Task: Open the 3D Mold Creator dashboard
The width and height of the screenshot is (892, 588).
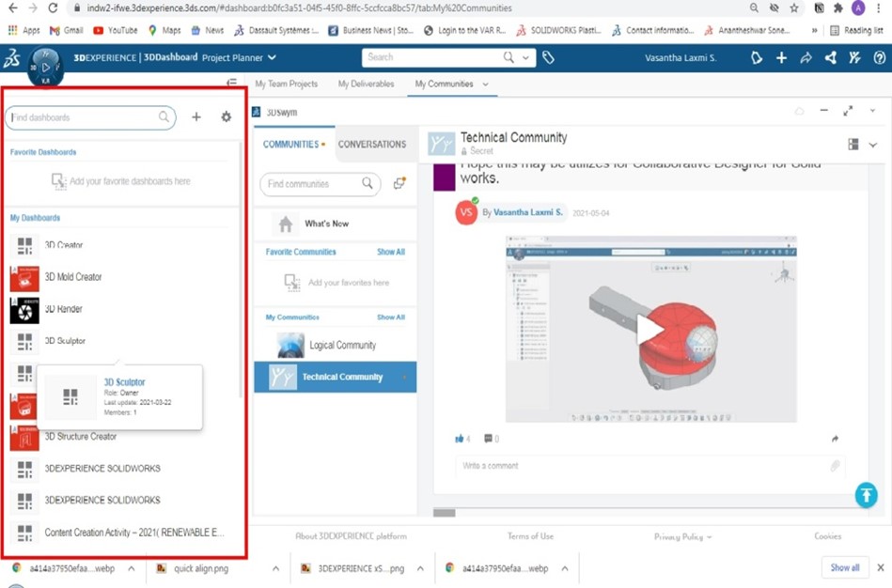Action: click(72, 277)
